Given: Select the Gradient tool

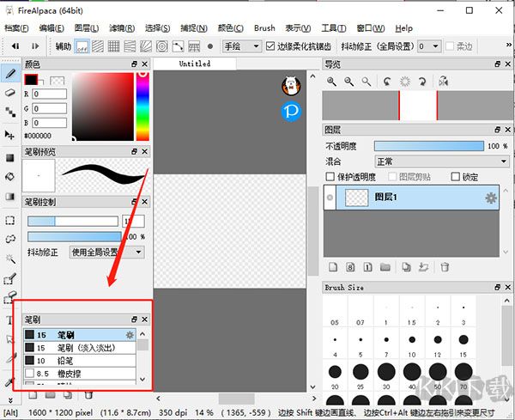Looking at the screenshot, I should 9,196.
